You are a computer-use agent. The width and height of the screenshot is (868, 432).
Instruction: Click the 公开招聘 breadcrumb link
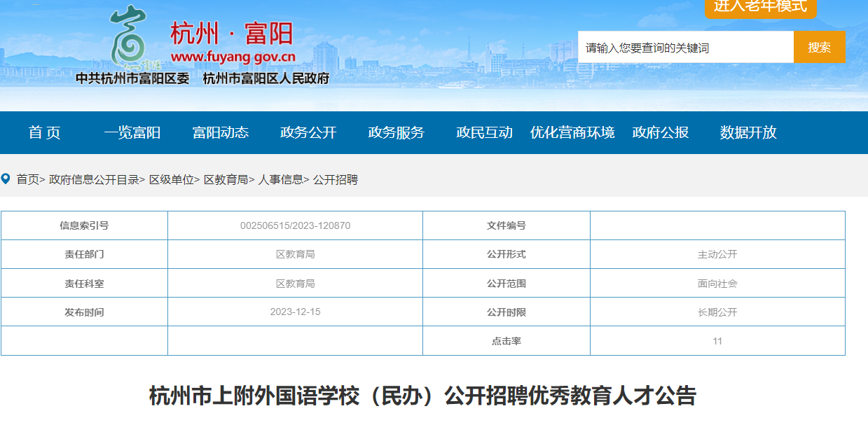pyautogui.click(x=336, y=179)
